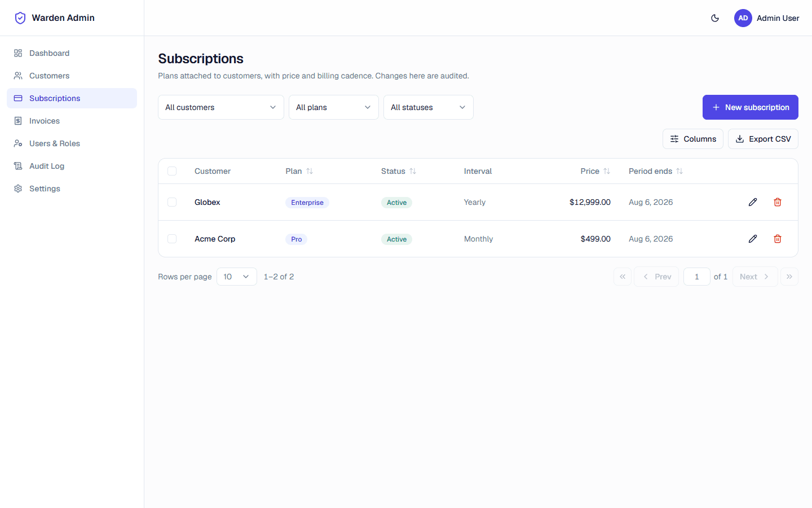The height and width of the screenshot is (508, 812).
Task: Edit the Globex subscription pencil icon
Action: (x=753, y=202)
